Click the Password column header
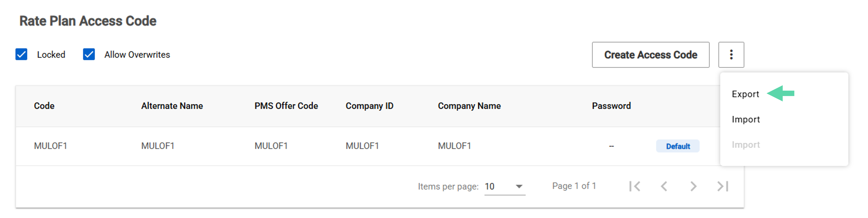The height and width of the screenshot is (218, 868). [611, 106]
